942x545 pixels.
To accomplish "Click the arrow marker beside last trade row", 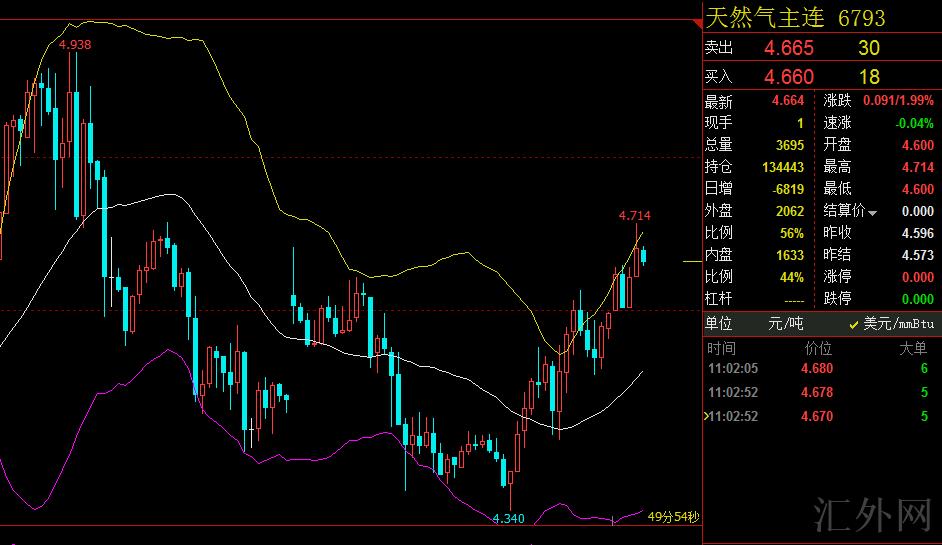I will point(709,416).
